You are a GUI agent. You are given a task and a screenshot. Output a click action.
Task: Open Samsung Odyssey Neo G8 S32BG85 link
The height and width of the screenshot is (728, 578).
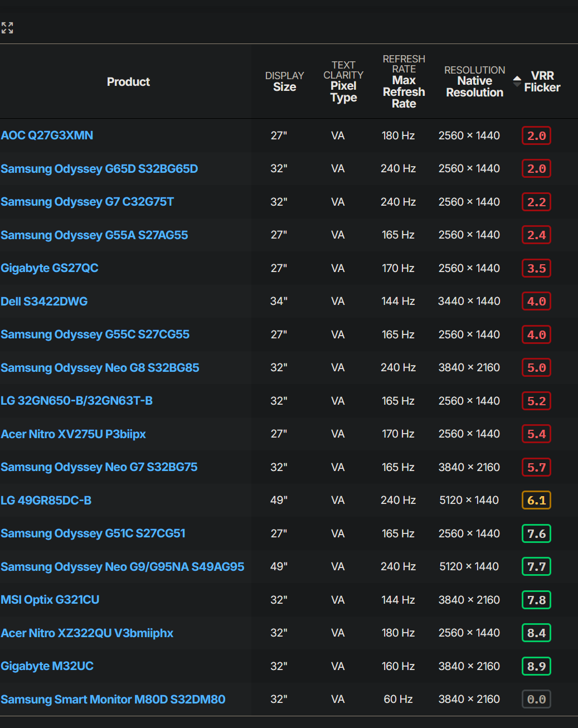pyautogui.click(x=100, y=368)
